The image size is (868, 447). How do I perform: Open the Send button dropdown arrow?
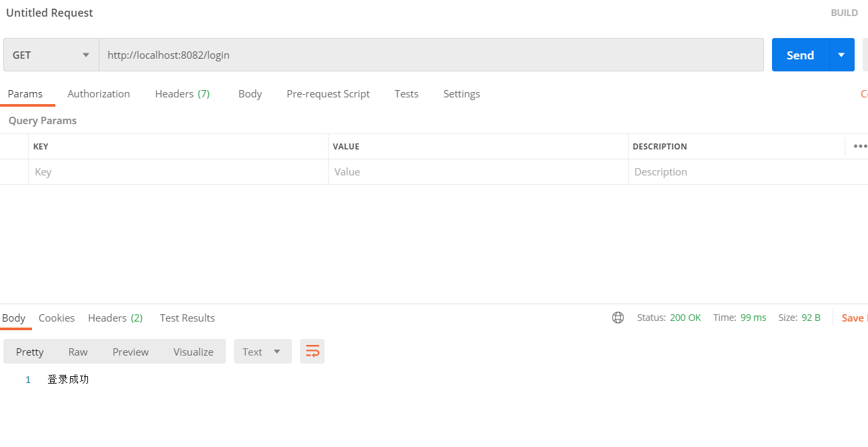(841, 55)
